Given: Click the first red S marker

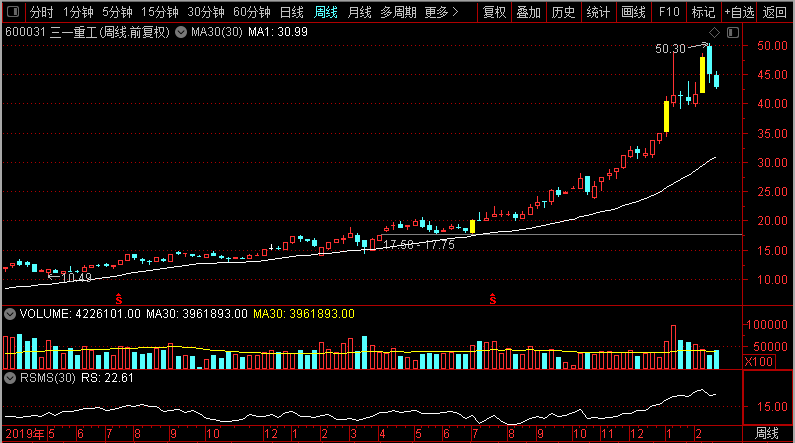Looking at the screenshot, I should pos(119,299).
